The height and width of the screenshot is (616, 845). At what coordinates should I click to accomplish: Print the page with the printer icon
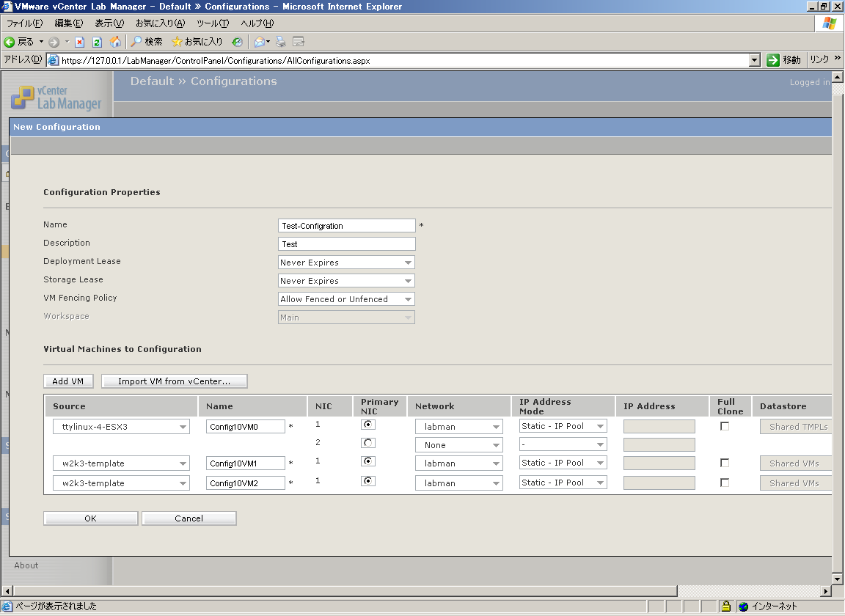click(x=281, y=42)
